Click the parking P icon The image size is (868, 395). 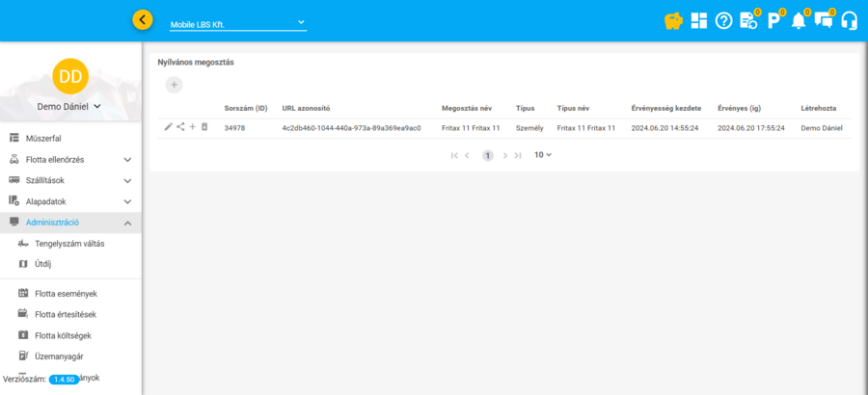pos(773,20)
